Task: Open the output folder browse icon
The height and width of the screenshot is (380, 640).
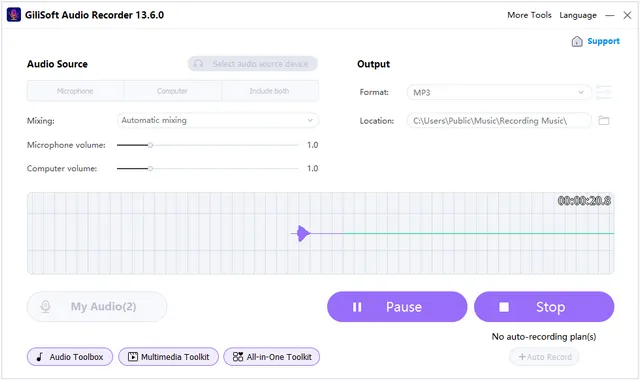Action: coord(604,120)
